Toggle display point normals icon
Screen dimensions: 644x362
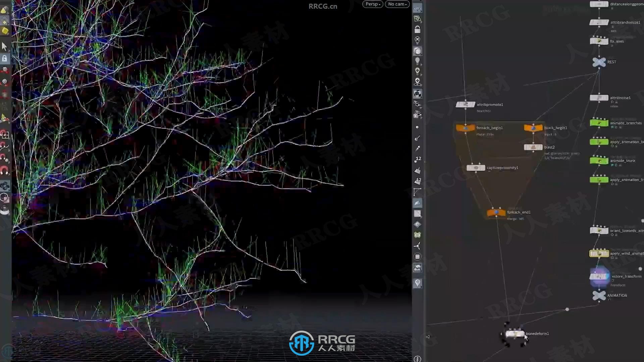click(417, 138)
